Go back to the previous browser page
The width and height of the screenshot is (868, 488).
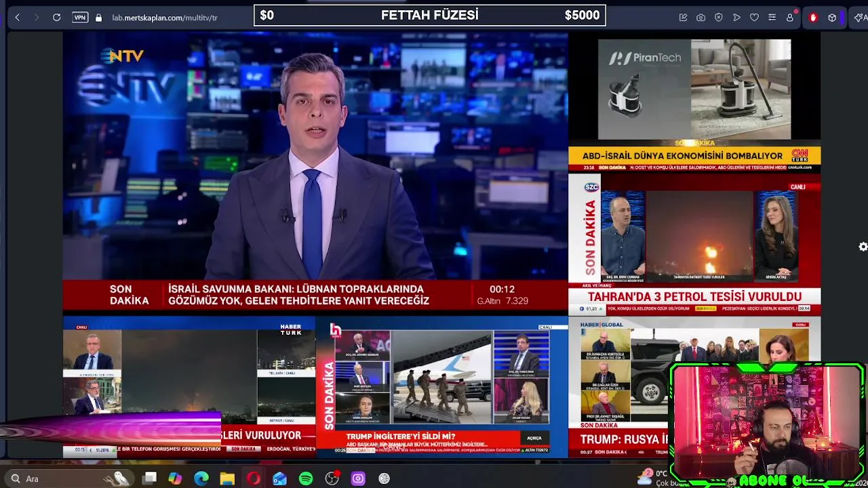(17, 18)
